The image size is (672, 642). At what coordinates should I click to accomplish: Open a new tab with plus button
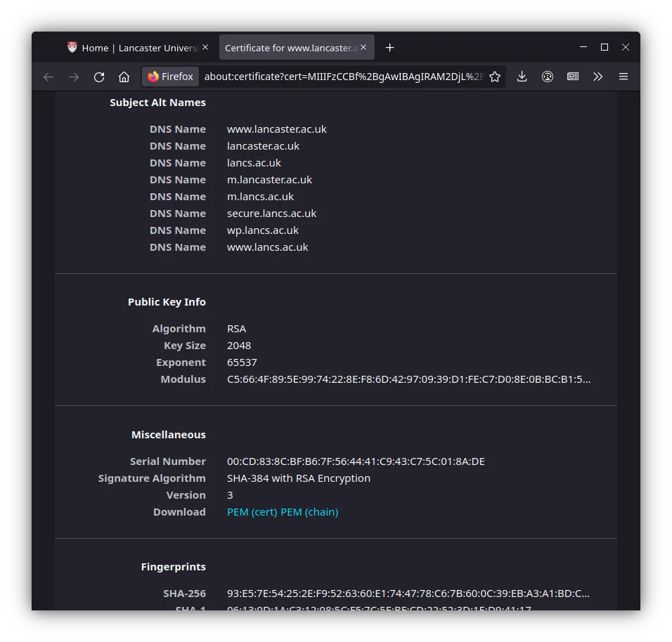390,48
